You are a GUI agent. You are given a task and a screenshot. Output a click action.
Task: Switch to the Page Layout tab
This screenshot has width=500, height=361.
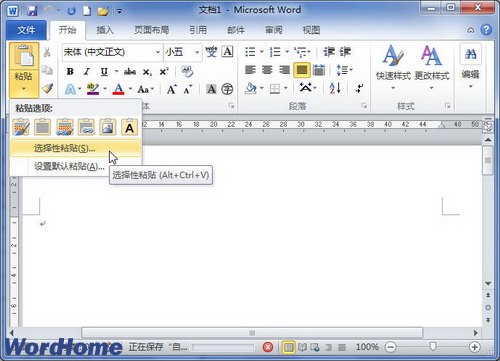(151, 30)
